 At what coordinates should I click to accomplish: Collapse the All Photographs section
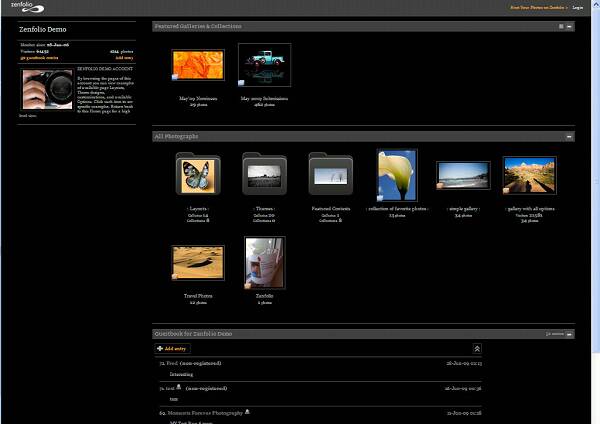569,137
